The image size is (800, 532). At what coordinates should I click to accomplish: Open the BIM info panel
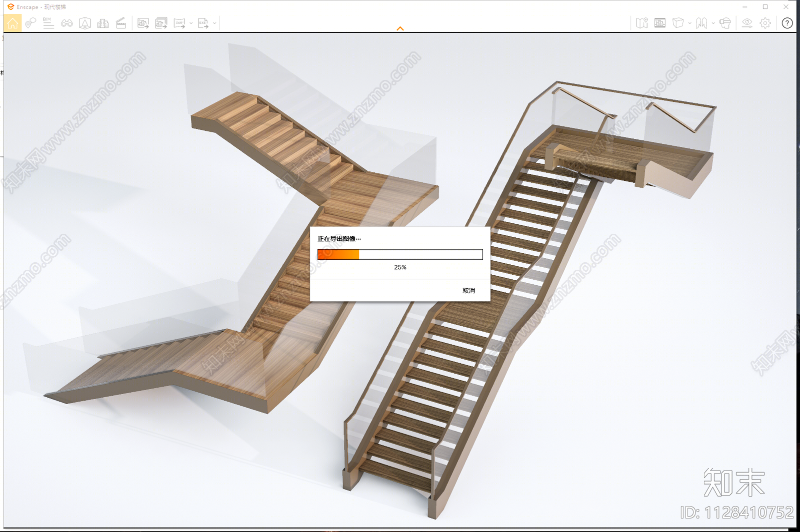[48, 23]
